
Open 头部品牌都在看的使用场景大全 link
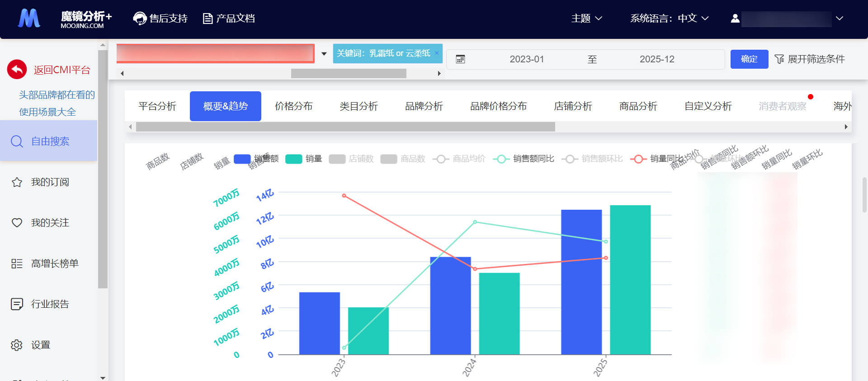pos(57,103)
